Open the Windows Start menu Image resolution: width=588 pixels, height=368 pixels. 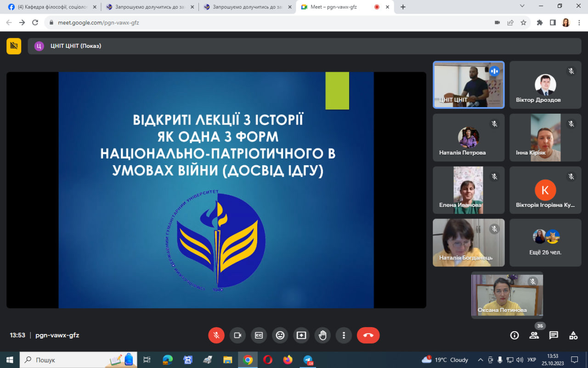tap(10, 360)
